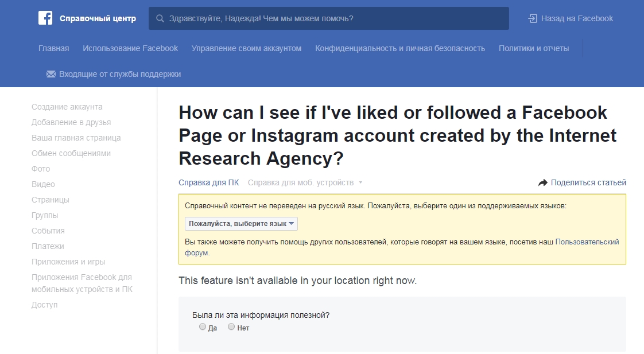
Task: Click 'Справка для ПК' link
Action: 208,182
